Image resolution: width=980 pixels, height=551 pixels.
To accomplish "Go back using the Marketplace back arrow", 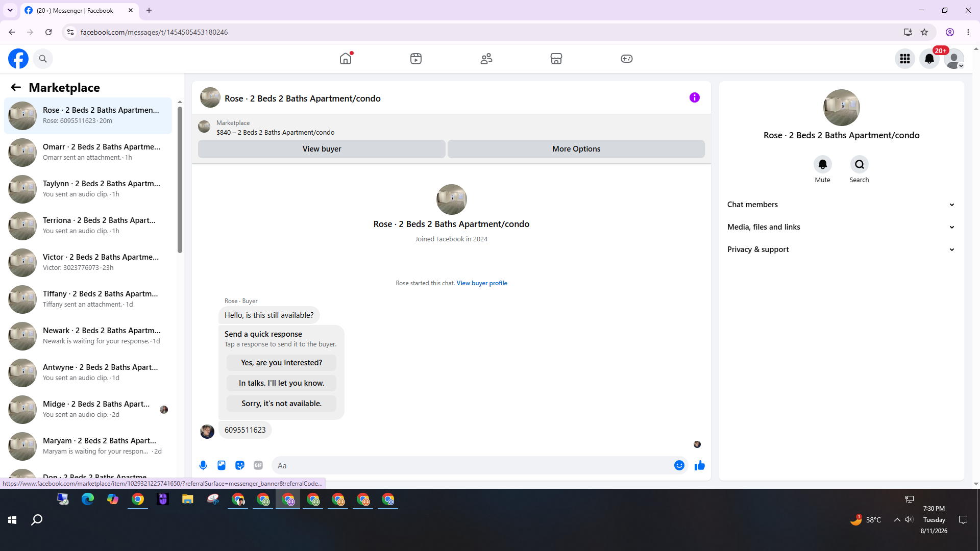I will click(x=16, y=87).
